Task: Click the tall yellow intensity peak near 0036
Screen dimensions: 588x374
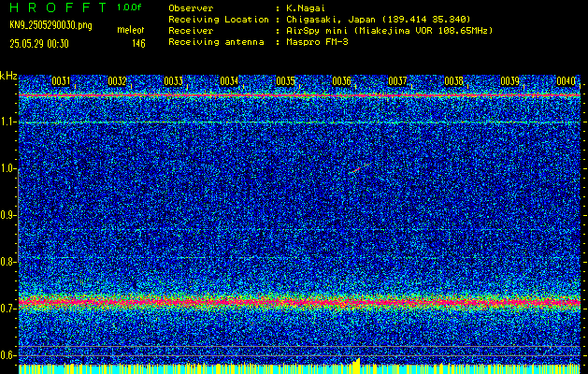Action: (x=356, y=366)
